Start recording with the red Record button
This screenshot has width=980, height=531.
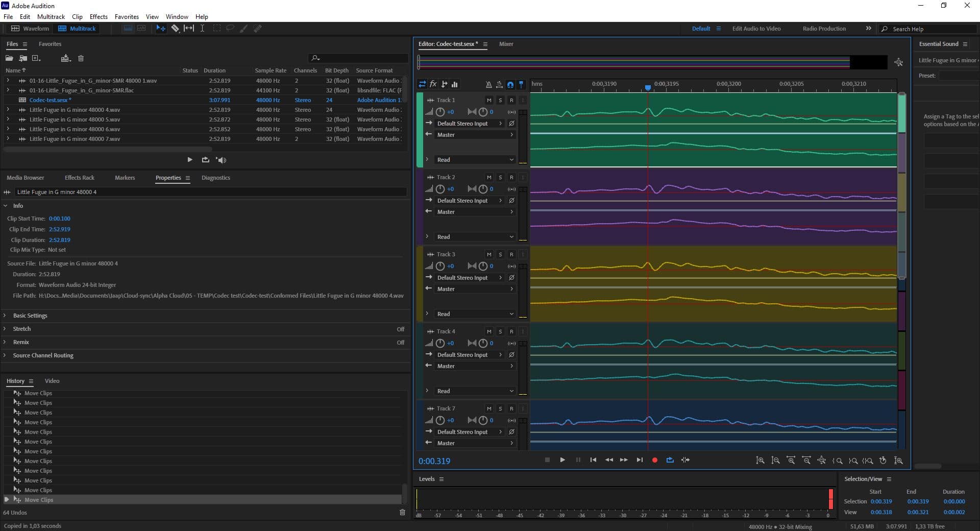[655, 460]
